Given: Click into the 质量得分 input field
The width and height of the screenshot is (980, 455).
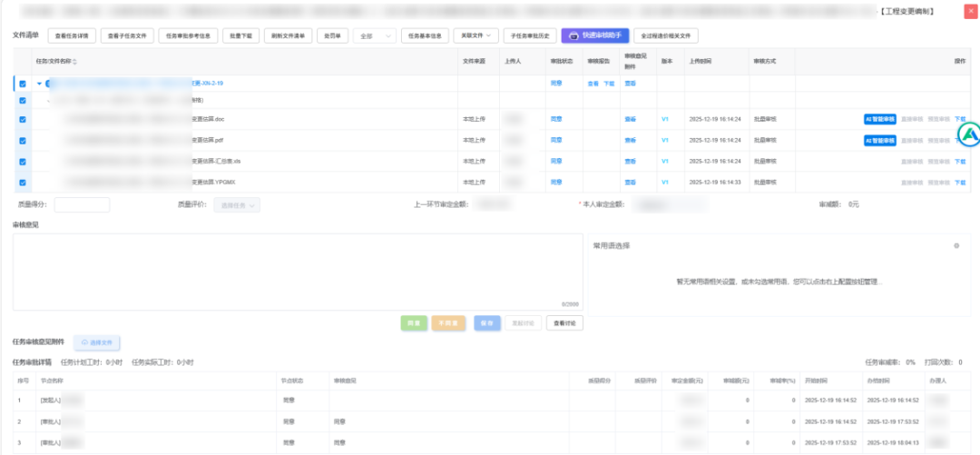Looking at the screenshot, I should tap(82, 205).
